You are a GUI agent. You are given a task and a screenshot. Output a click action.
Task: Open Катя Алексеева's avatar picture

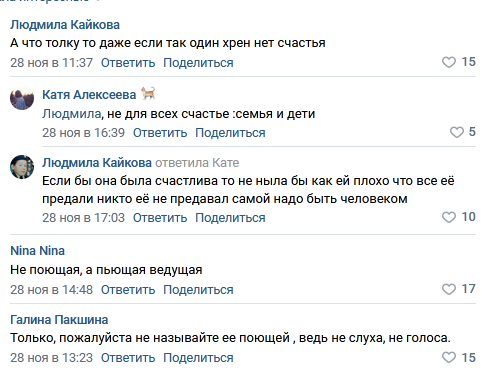point(22,98)
